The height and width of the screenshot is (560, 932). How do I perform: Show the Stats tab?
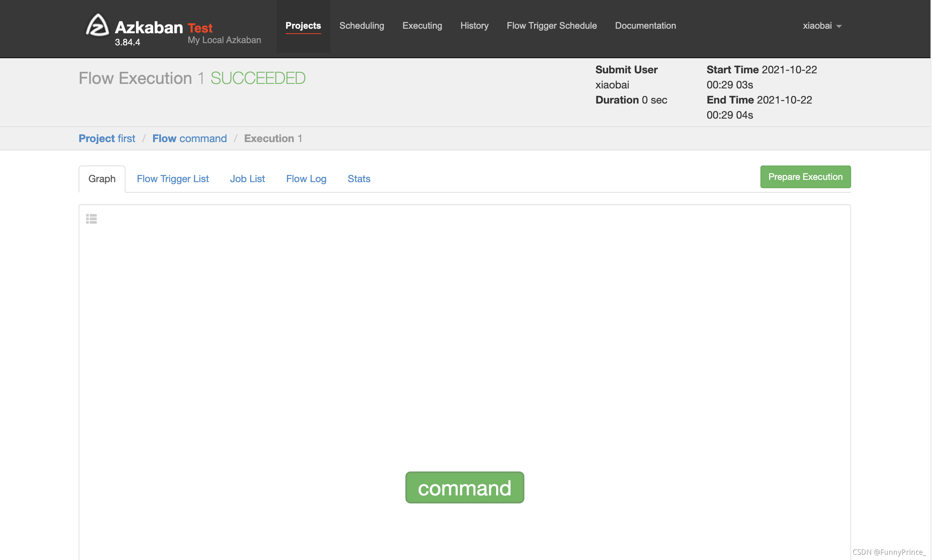(359, 179)
